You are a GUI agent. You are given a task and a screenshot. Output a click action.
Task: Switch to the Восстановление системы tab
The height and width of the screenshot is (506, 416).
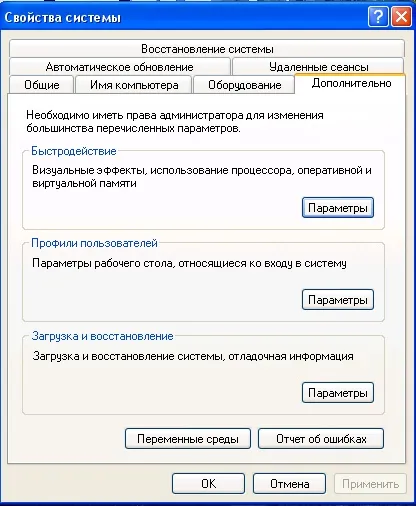pos(207,49)
